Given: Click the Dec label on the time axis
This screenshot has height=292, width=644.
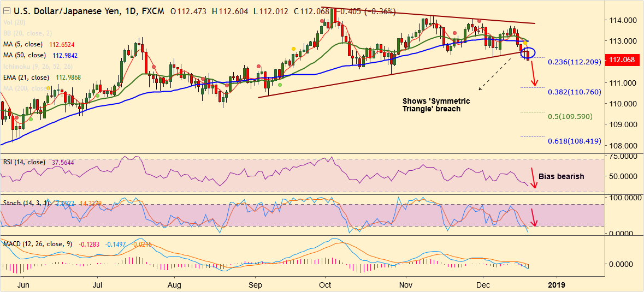Looking at the screenshot, I should [482, 284].
